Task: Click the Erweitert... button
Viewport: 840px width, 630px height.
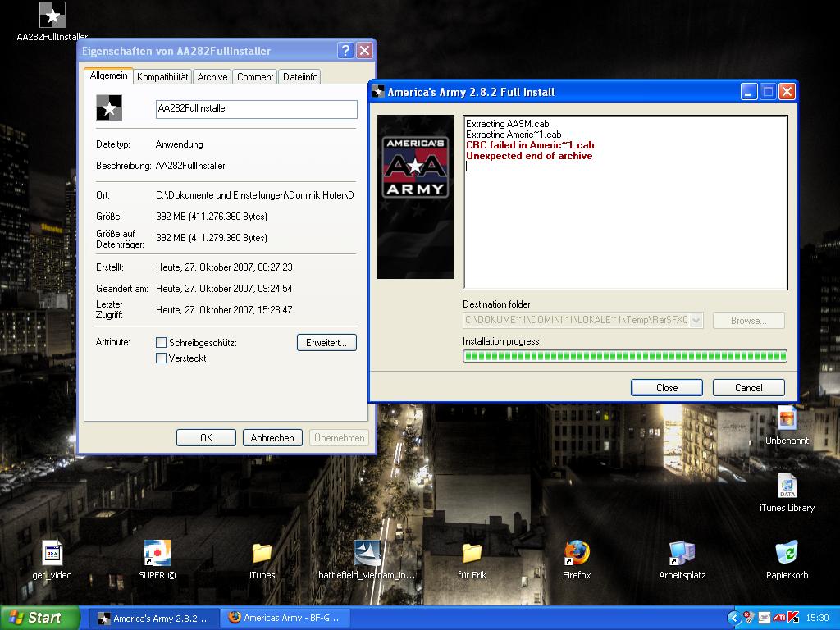Action: 326,343
